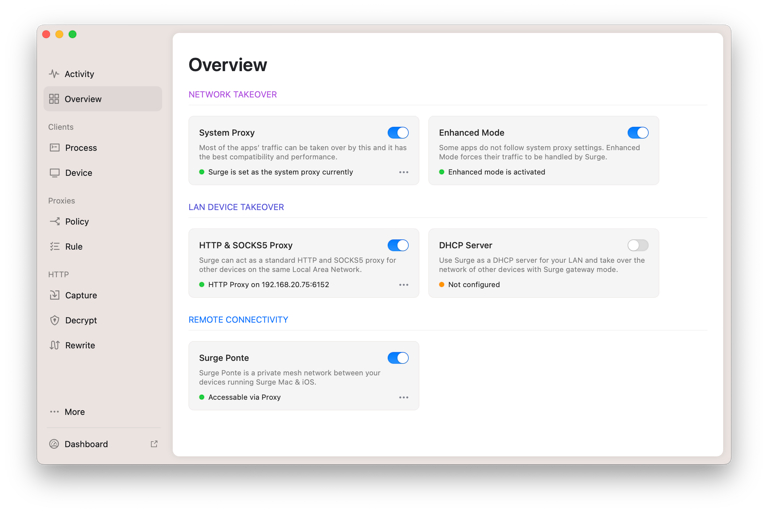The height and width of the screenshot is (513, 768).
Task: Click the Enhanced Mode card title
Action: click(x=471, y=133)
